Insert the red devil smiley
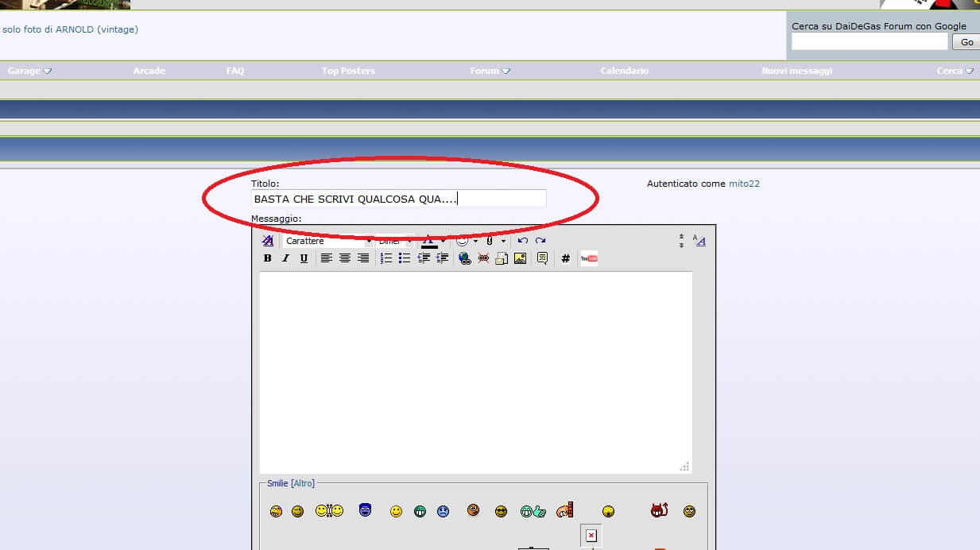The image size is (980, 550). click(659, 511)
